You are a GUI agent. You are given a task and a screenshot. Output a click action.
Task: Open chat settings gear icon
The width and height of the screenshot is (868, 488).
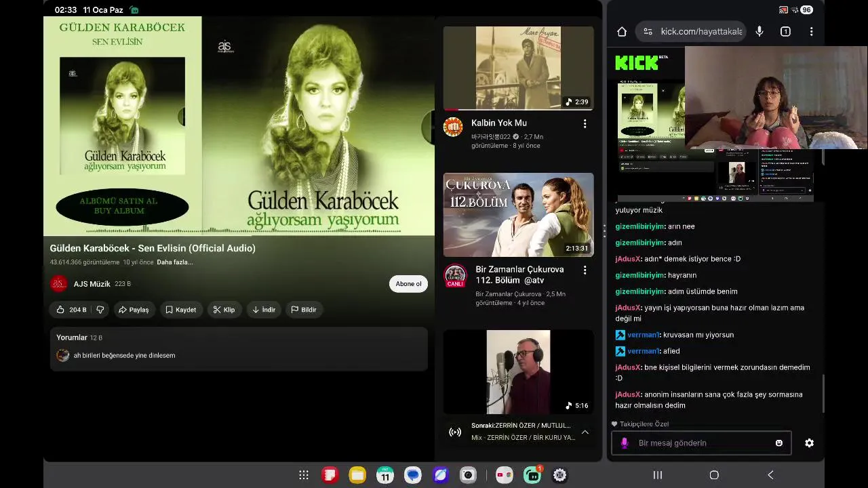[x=809, y=443]
